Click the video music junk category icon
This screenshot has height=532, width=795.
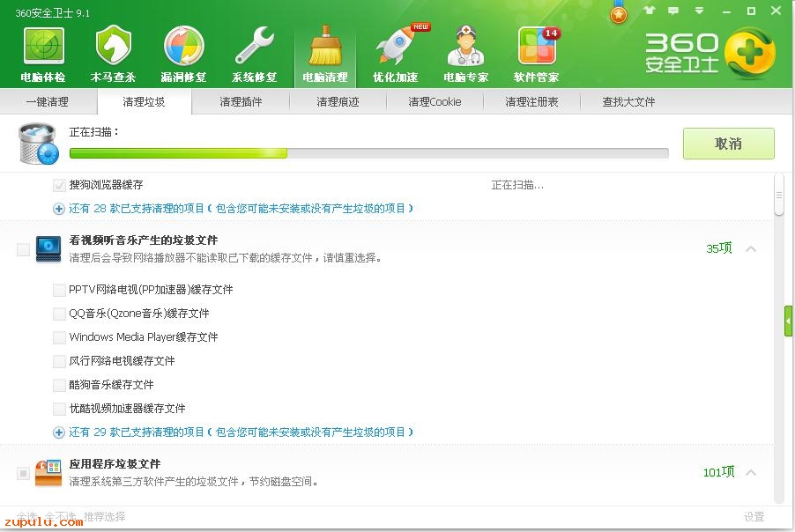(x=48, y=248)
